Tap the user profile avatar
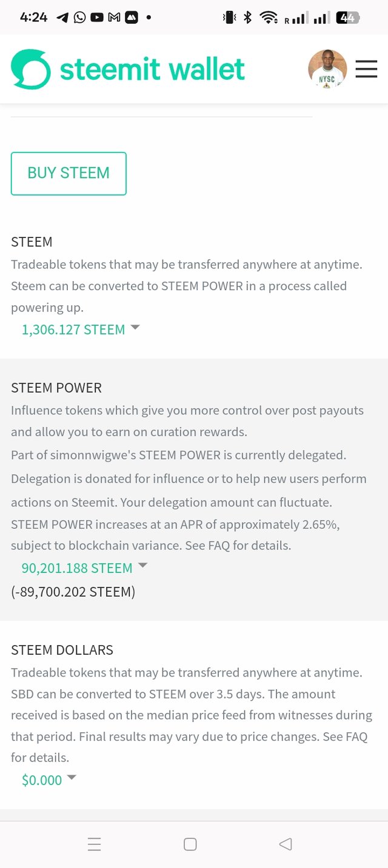This screenshot has width=388, height=868. (327, 69)
